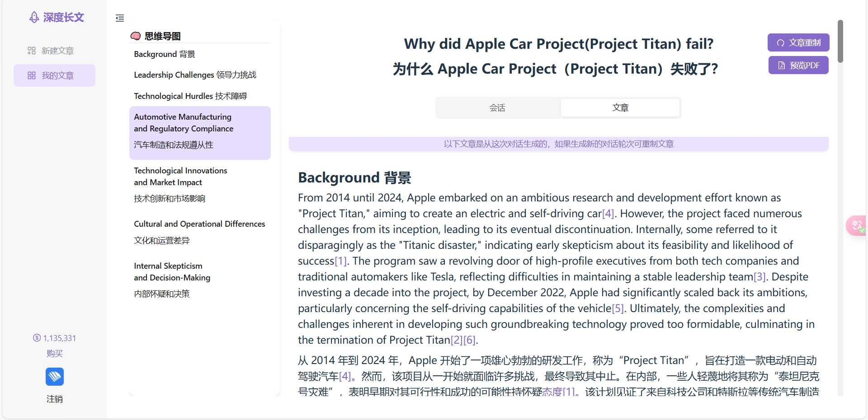Switch to the 会话 tab
Image resolution: width=868 pixels, height=420 pixels.
pyautogui.click(x=497, y=107)
